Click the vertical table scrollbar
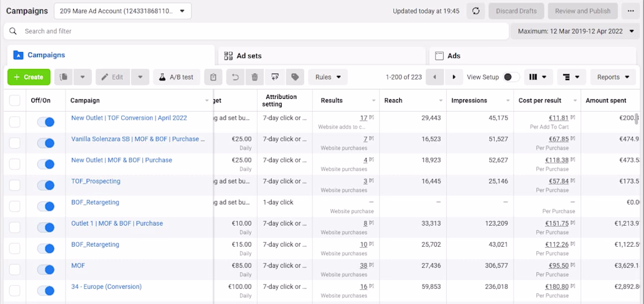644x304 pixels. (x=637, y=118)
